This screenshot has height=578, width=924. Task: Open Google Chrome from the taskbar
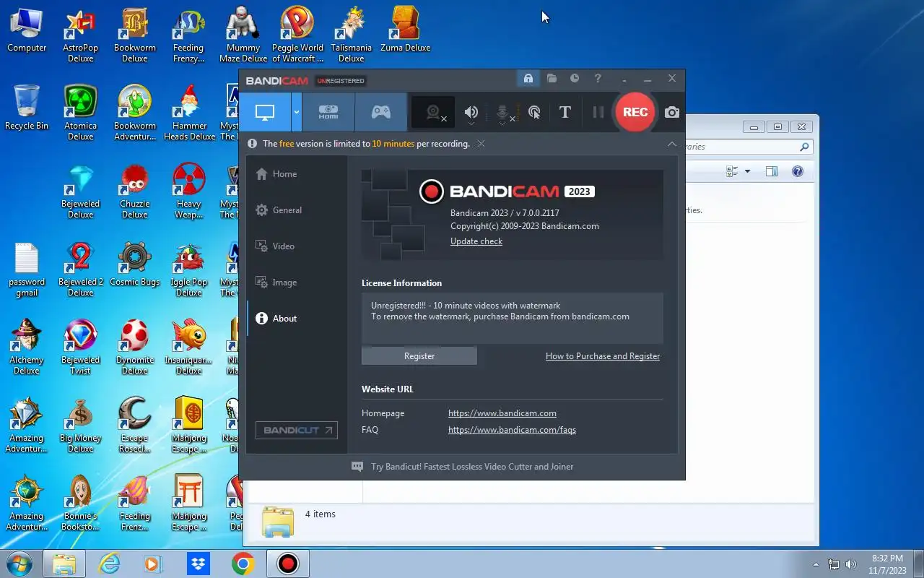click(243, 564)
